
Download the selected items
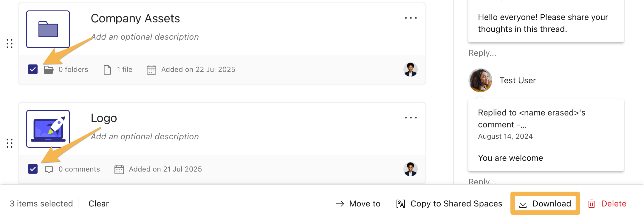pos(545,203)
